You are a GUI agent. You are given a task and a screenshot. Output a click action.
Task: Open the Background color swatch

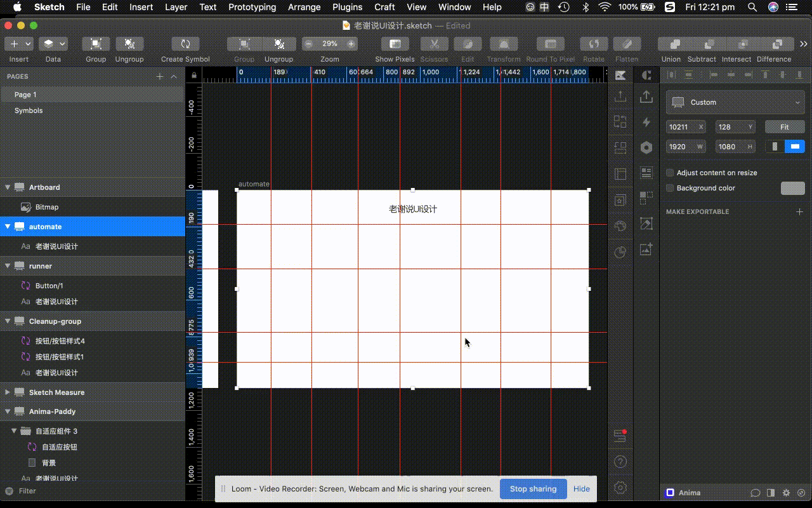[792, 188]
